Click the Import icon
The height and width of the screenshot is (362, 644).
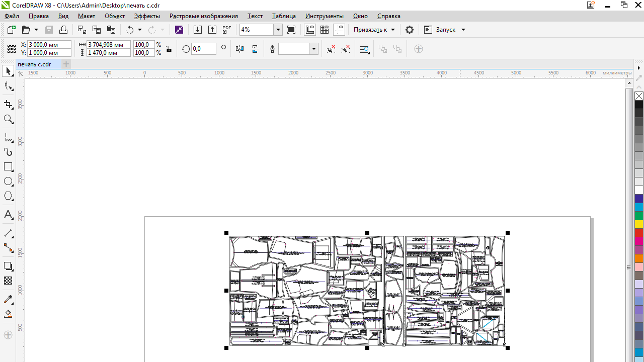tap(198, 30)
